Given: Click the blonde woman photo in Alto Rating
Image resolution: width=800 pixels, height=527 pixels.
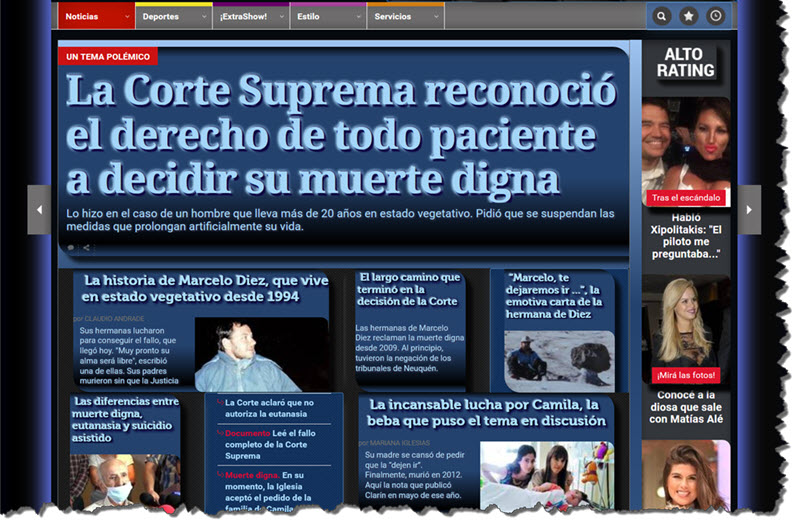Looking at the screenshot, I should pyautogui.click(x=686, y=330).
